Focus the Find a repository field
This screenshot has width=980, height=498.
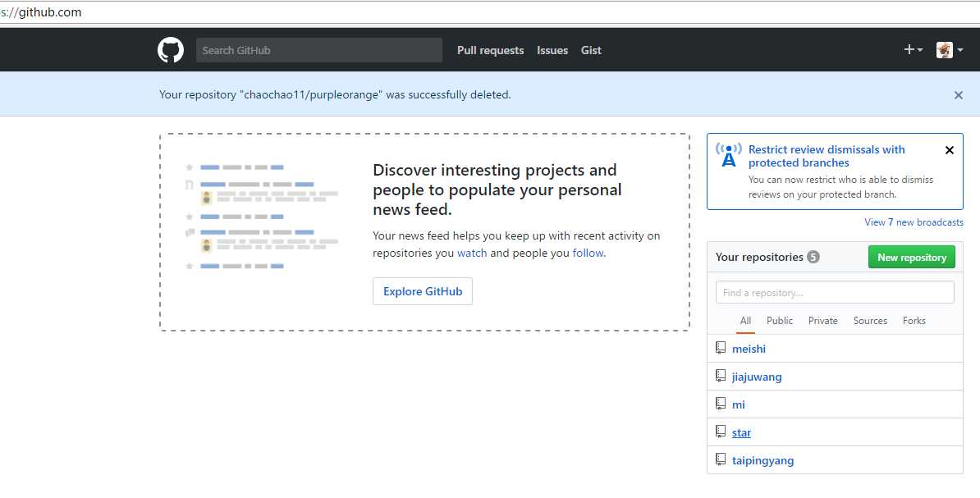(x=835, y=292)
